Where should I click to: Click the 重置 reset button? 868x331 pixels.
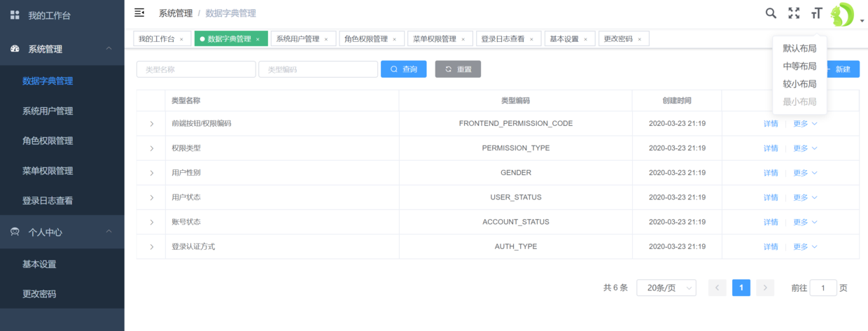458,69
